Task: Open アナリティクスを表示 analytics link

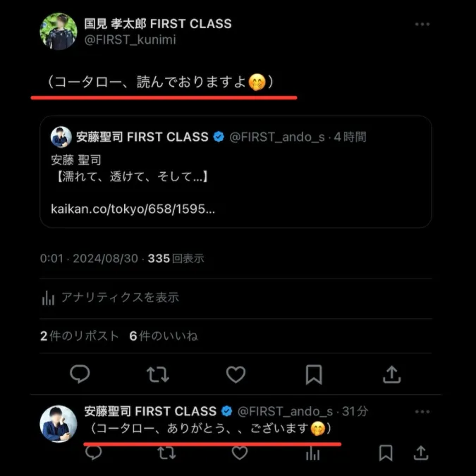Action: pos(110,298)
